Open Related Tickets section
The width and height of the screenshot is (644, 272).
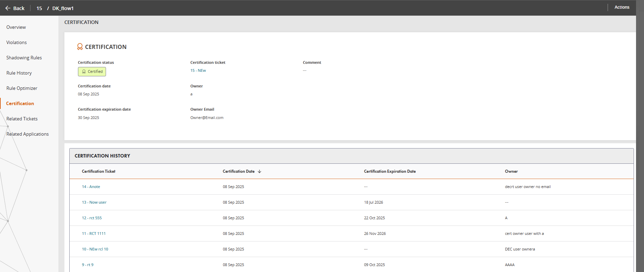[x=22, y=119]
